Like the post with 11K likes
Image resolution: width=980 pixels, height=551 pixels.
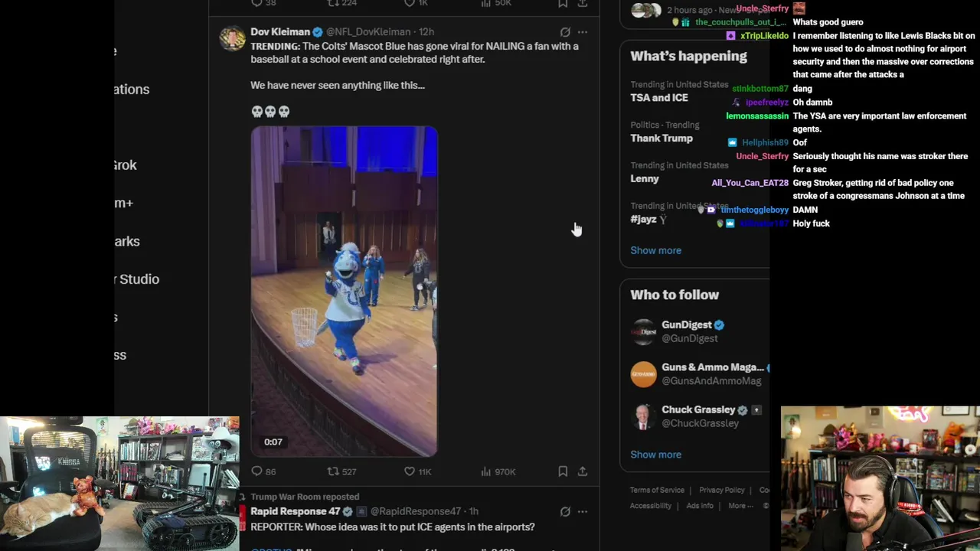coord(417,471)
